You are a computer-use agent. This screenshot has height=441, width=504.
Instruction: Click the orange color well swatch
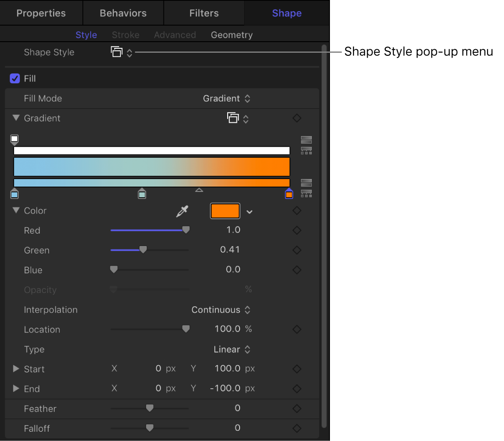(225, 211)
